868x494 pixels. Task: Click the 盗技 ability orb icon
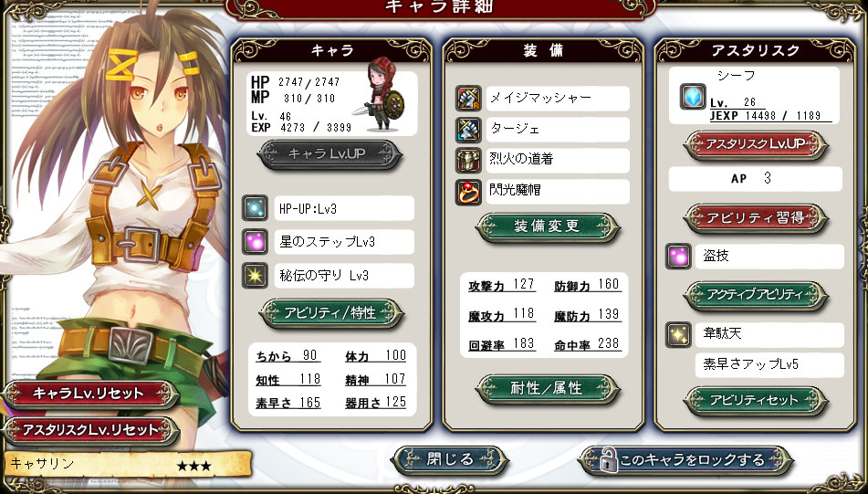(x=678, y=256)
